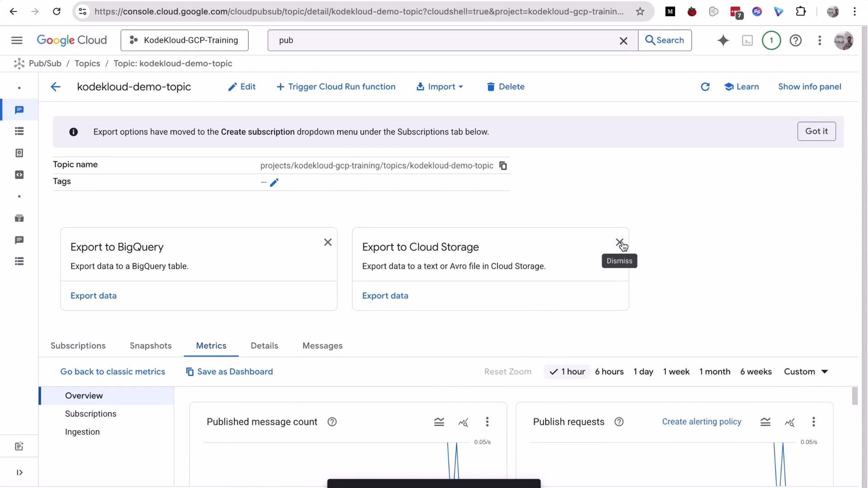Switch to the Snapshots tab

coord(151,346)
